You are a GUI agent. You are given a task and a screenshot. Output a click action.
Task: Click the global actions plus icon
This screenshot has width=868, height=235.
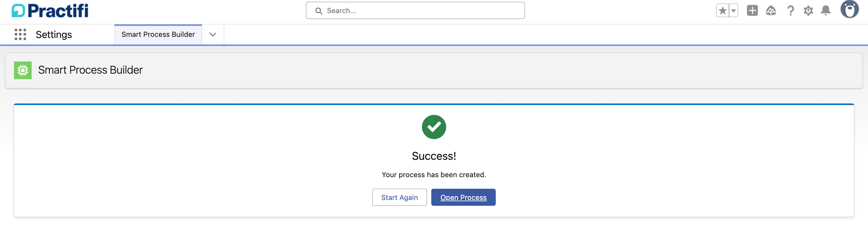pos(752,10)
